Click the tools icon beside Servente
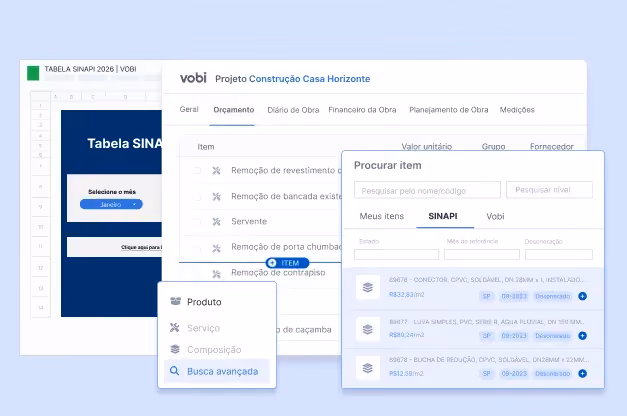 tap(216, 222)
